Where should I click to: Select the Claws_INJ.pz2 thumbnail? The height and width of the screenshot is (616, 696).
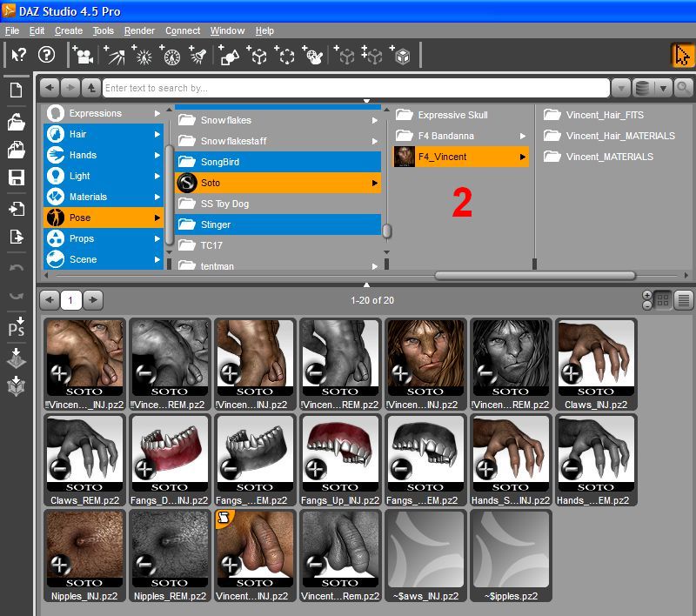point(596,364)
